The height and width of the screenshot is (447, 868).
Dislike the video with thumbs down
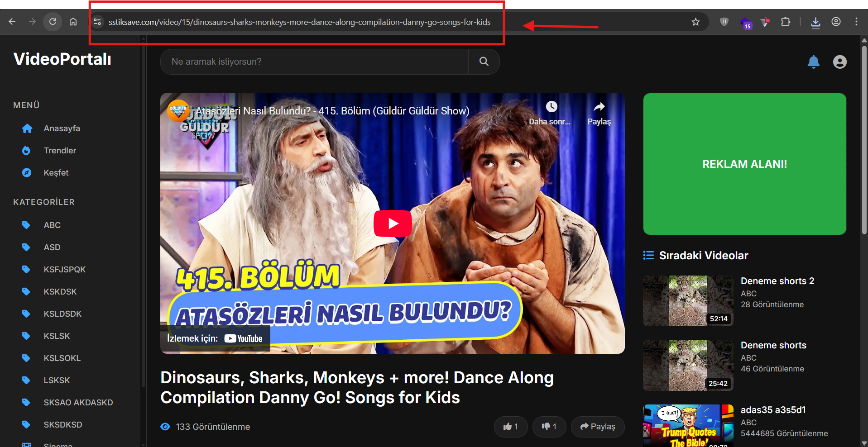[549, 427]
